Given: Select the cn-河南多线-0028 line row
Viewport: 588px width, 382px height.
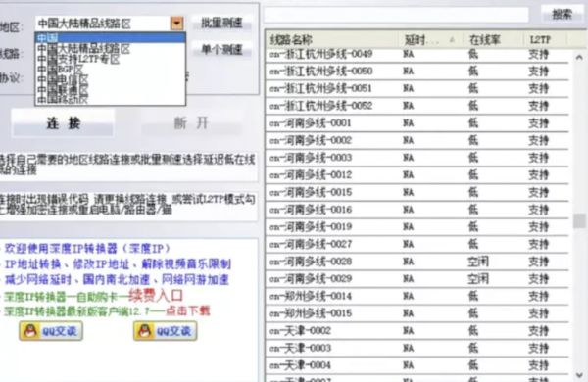Looking at the screenshot, I should pos(417,262).
